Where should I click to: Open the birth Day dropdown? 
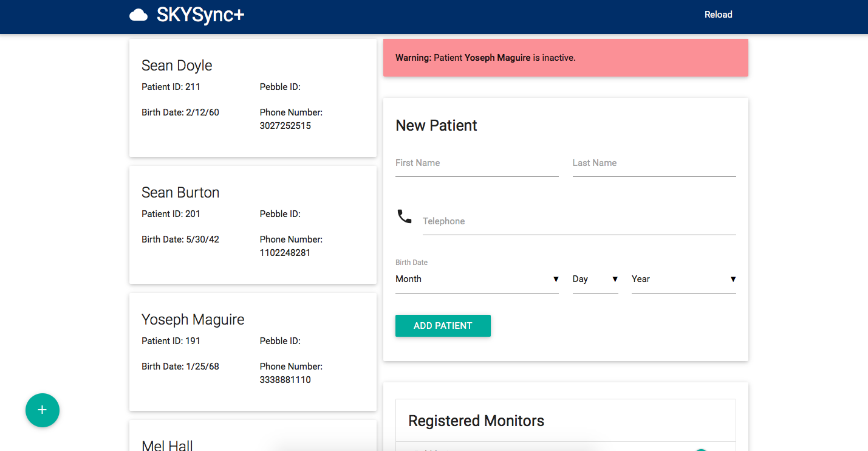click(x=595, y=279)
